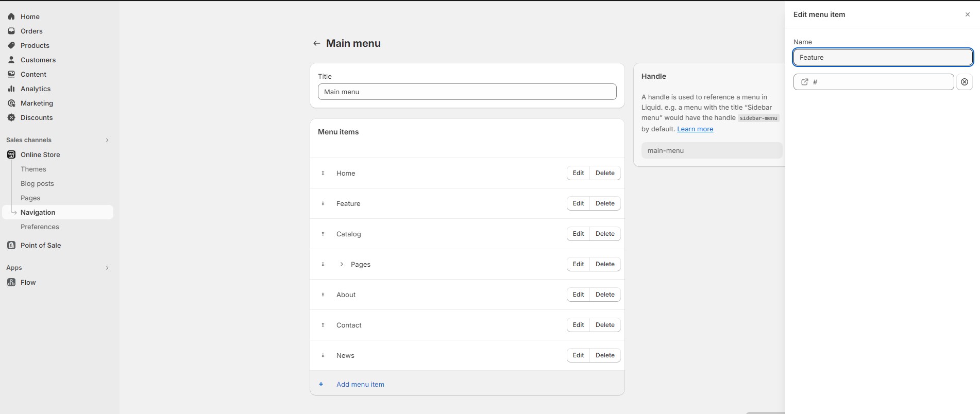The width and height of the screenshot is (980, 414).
Task: Click the Contact item label
Action: [349, 325]
